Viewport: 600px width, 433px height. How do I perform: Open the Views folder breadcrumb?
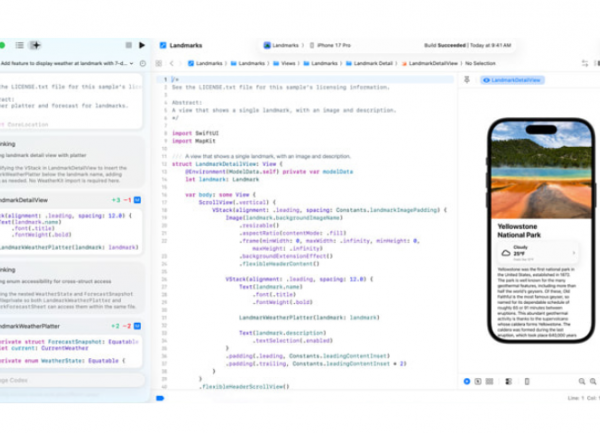284,63
